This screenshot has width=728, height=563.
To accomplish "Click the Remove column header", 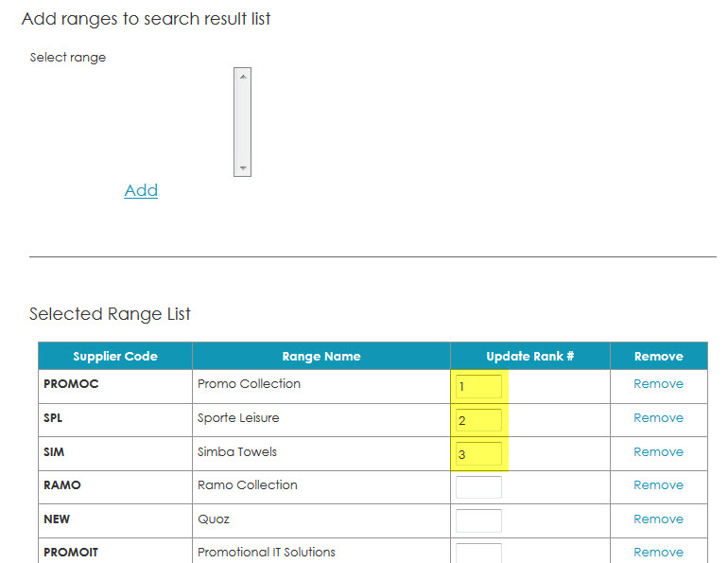I will tap(659, 357).
